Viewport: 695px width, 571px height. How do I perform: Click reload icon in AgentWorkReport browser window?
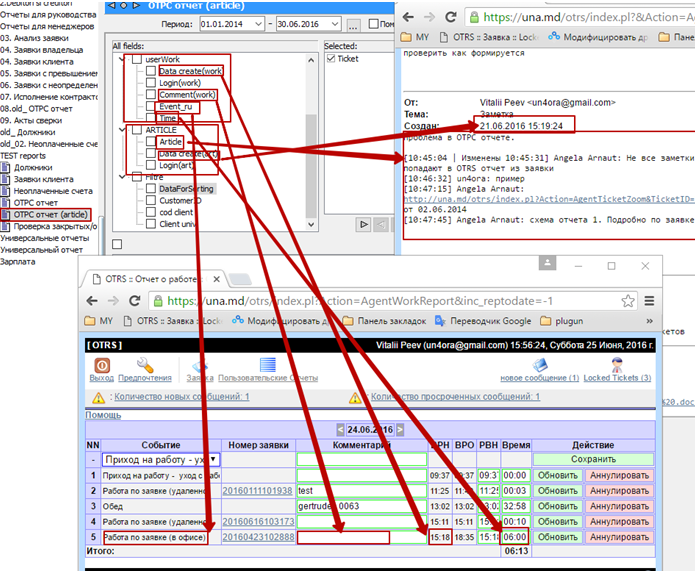coord(134,301)
